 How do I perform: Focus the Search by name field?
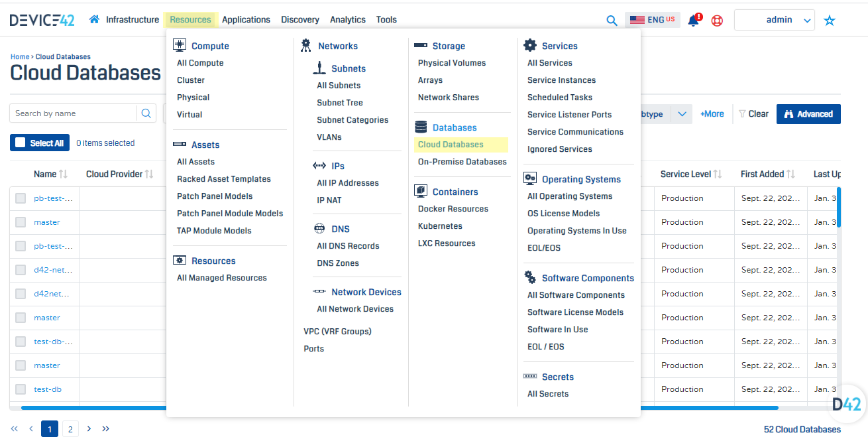tap(73, 113)
